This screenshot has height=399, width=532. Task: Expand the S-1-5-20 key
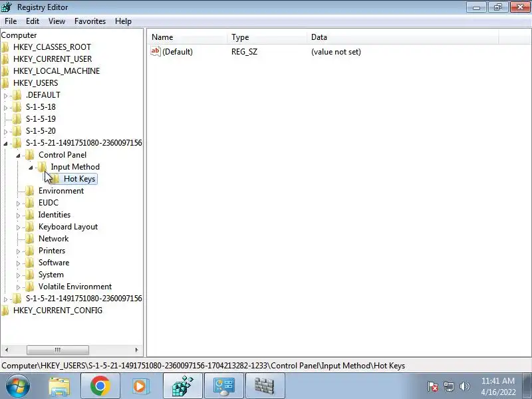click(5, 132)
